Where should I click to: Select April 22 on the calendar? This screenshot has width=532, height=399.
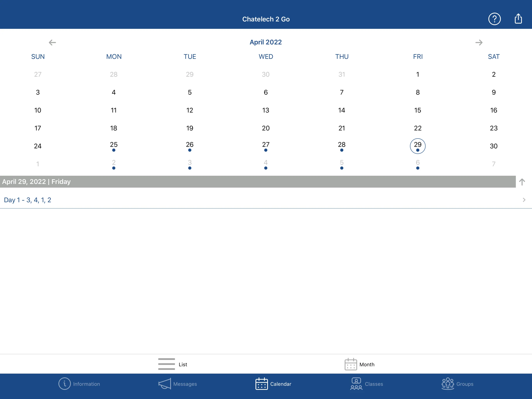417,128
